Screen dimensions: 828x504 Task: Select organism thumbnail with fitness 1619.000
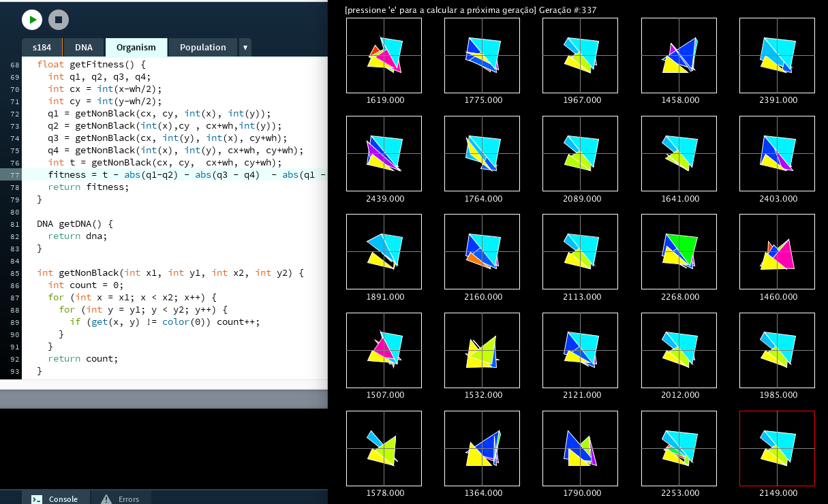(x=384, y=55)
